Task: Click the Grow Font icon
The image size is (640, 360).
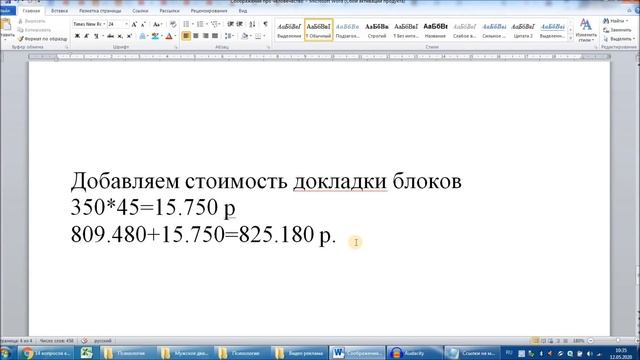Action: click(x=134, y=24)
